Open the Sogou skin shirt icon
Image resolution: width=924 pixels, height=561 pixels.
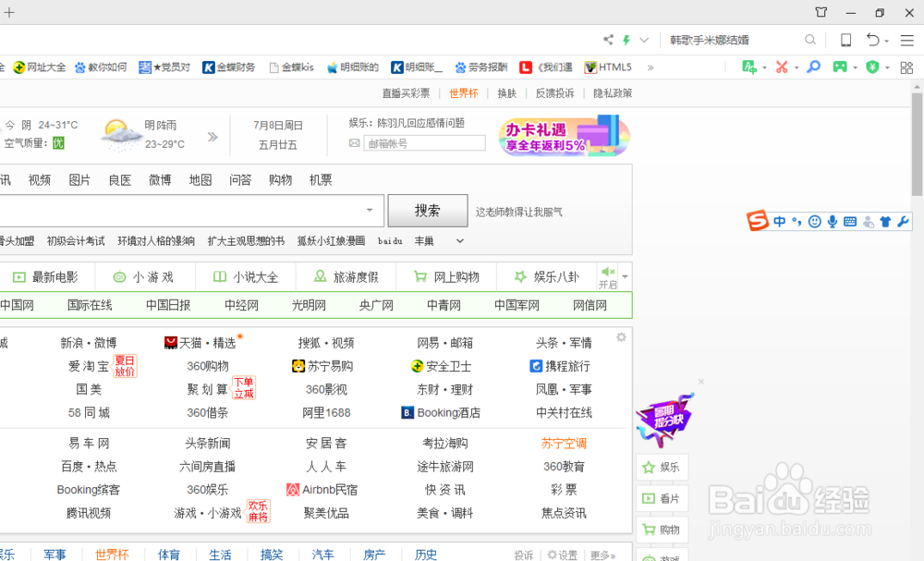tap(885, 222)
